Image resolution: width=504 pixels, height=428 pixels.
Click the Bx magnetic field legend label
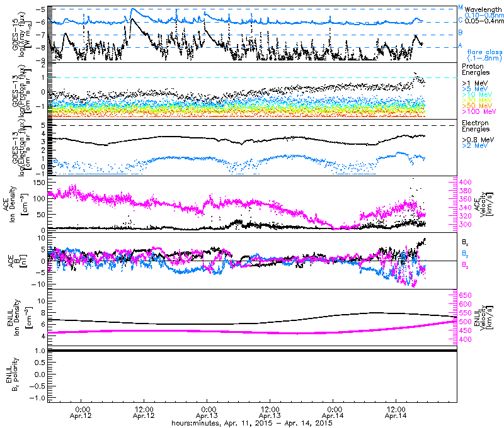465,244
